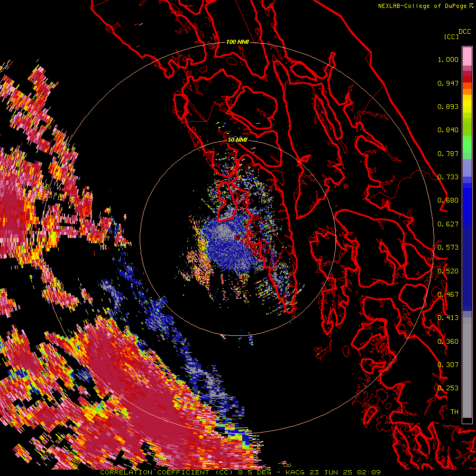476x476 pixels.
Task: Click the gray lower segment of color bar
Action: 467,368
